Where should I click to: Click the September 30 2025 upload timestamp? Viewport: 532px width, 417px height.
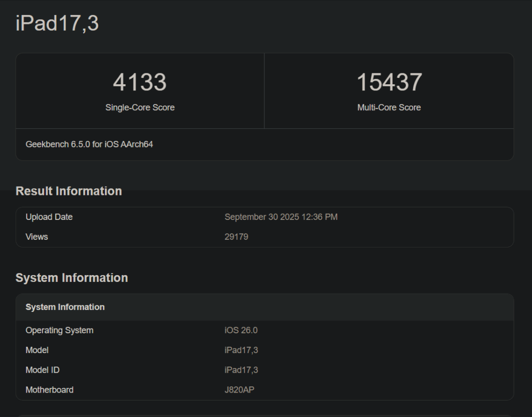(x=281, y=217)
